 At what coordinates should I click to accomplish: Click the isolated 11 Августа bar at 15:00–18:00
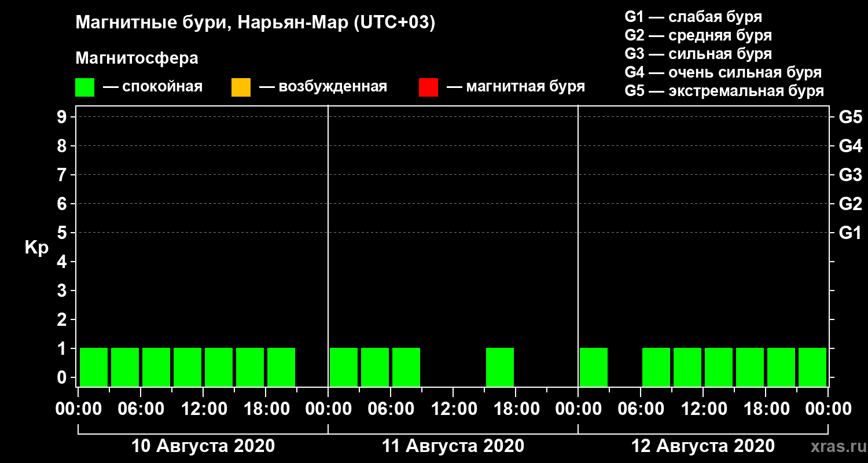click(x=500, y=367)
